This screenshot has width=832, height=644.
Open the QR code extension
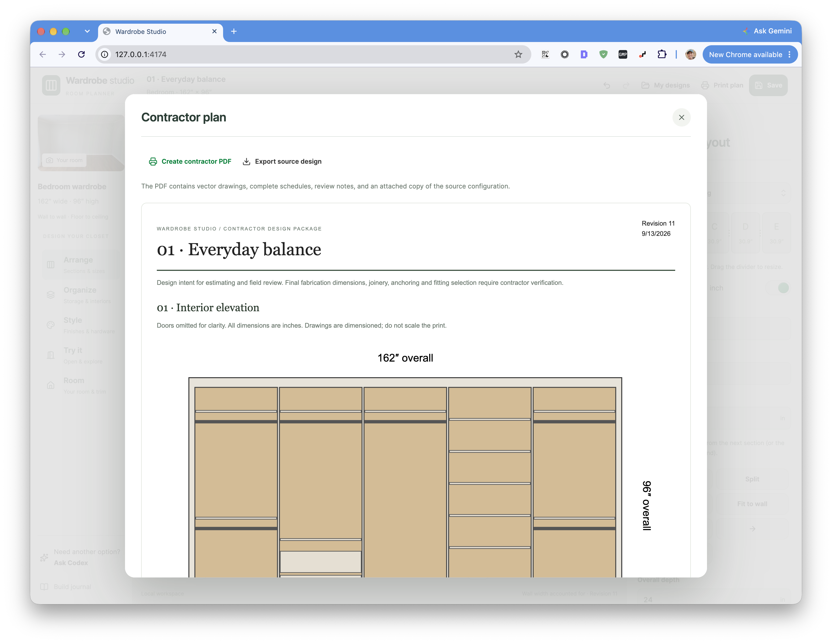(545, 54)
